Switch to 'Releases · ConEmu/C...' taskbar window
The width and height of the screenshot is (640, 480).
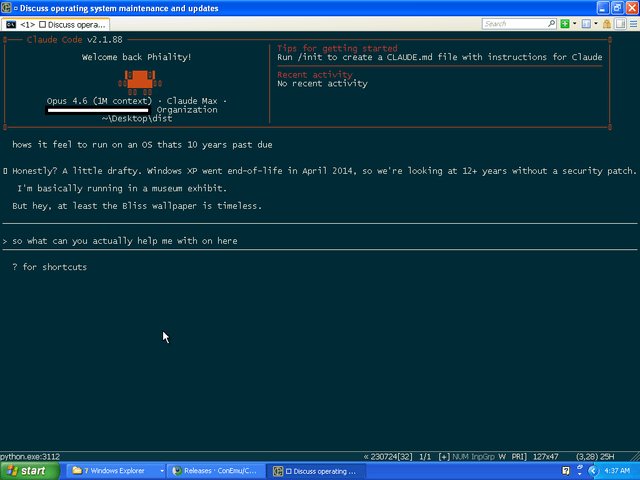coord(216,471)
